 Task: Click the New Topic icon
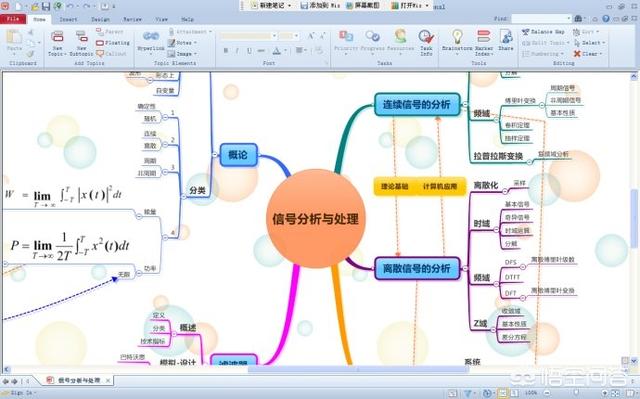click(x=57, y=37)
